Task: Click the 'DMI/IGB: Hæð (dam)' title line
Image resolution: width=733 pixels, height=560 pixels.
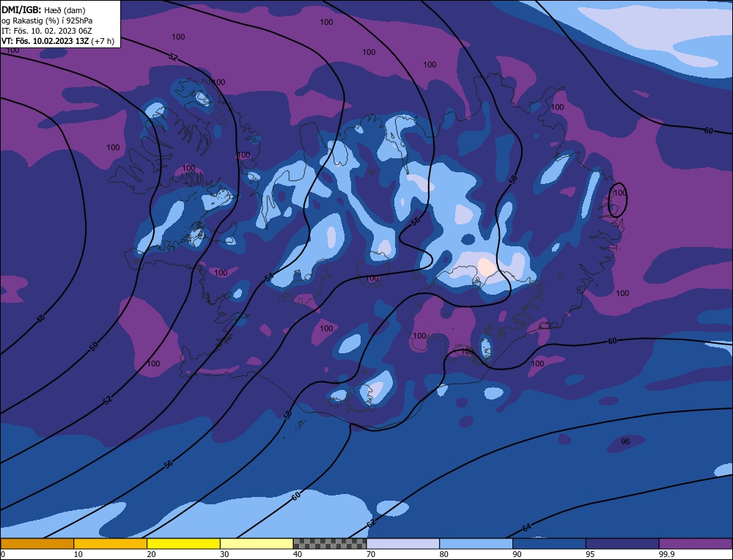Action: pos(43,10)
